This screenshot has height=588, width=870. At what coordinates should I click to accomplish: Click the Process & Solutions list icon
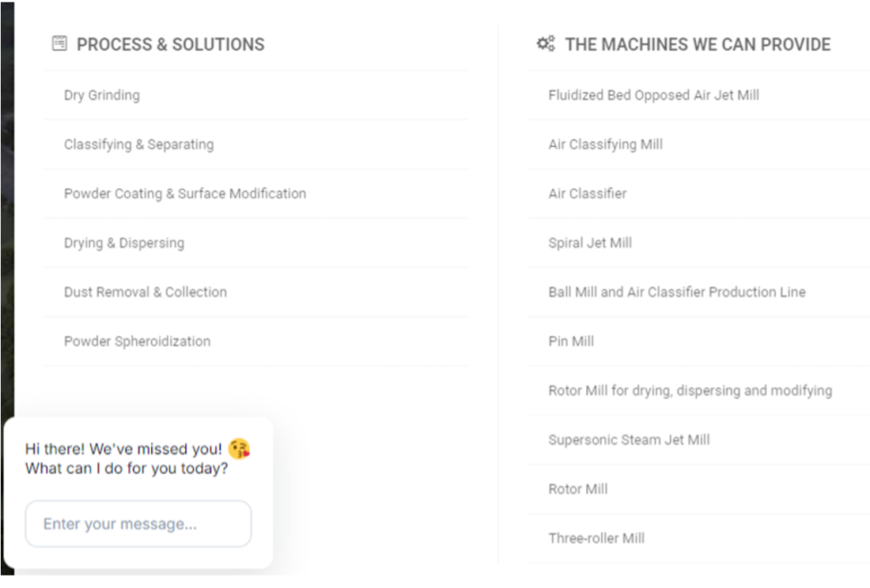point(59,43)
